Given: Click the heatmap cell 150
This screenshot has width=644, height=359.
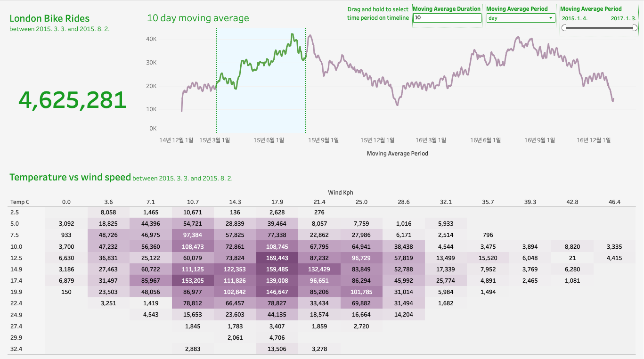Looking at the screenshot, I should point(66,292).
